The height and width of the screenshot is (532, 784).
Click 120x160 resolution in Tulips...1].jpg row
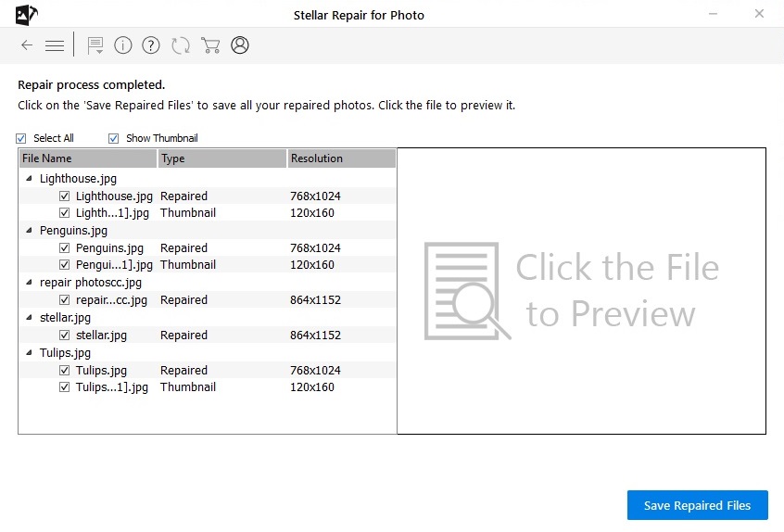pos(312,387)
